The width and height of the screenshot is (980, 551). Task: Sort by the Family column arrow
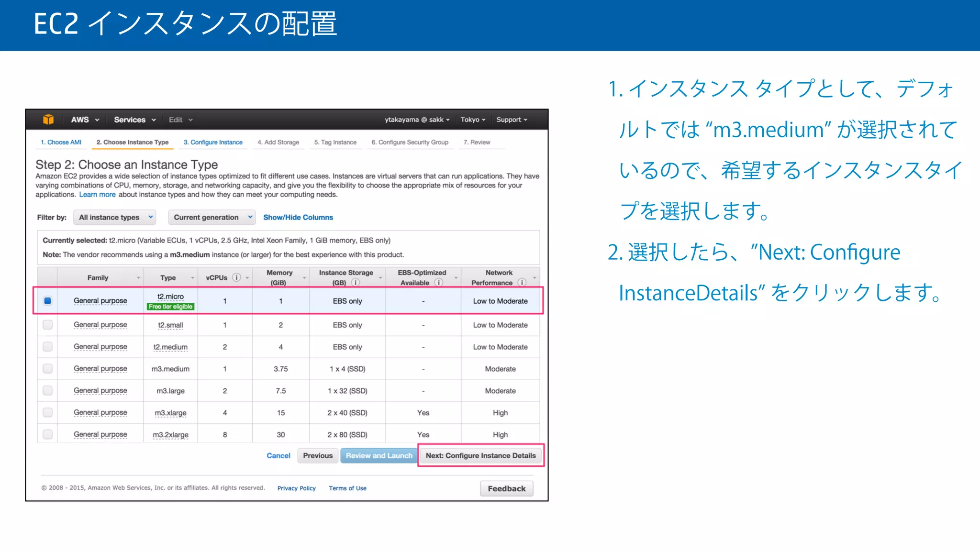click(138, 278)
